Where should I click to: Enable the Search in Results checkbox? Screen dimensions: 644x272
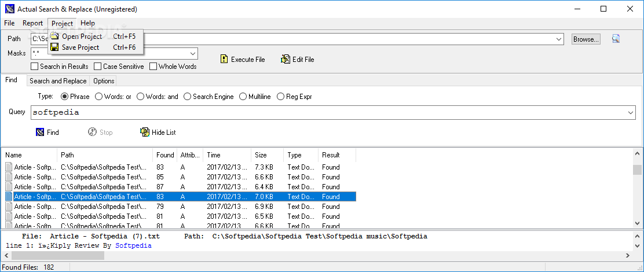tap(35, 66)
